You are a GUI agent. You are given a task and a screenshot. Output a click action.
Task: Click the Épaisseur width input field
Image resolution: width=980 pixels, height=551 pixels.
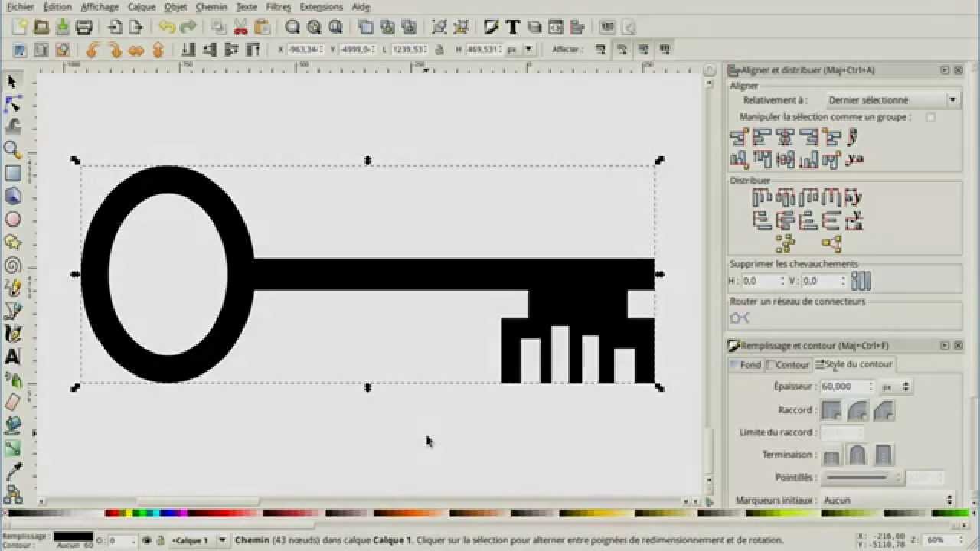tap(847, 387)
